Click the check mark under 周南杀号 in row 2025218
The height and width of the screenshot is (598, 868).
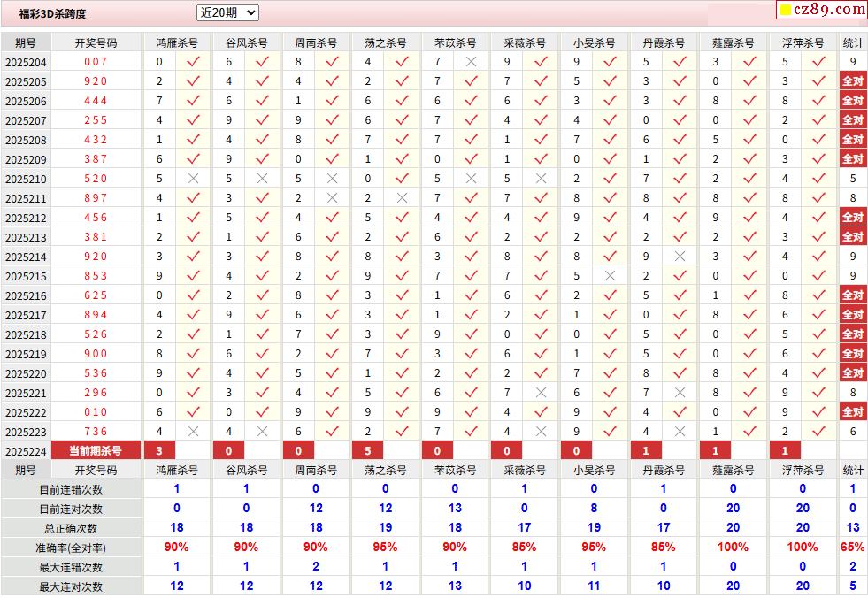click(332, 333)
